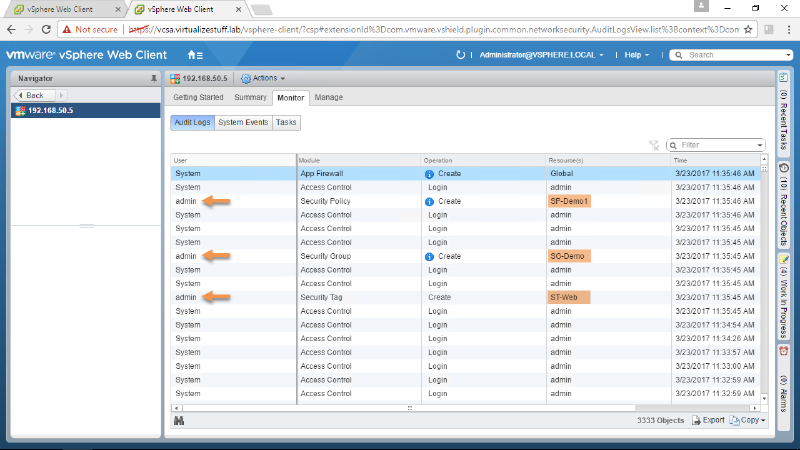800x450 pixels.
Task: Select the Audit Logs sub-tab
Action: pos(192,122)
